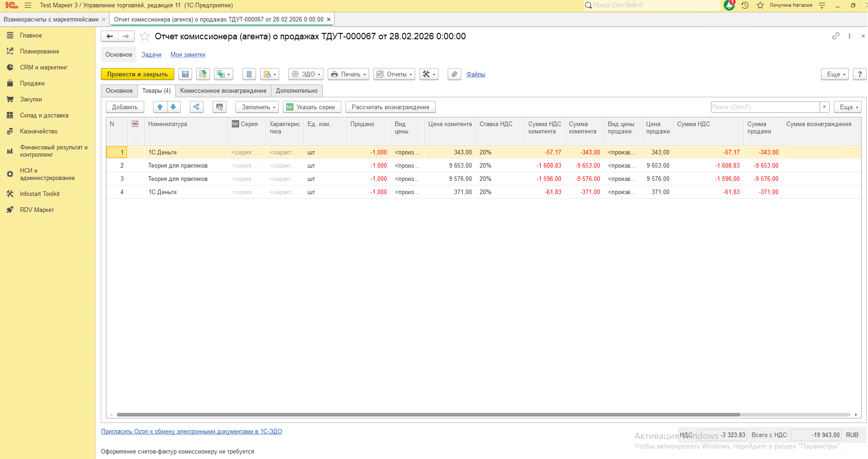Move the selected row down with the blue arrow
Screen dimensions: 868x459
pos(173,107)
